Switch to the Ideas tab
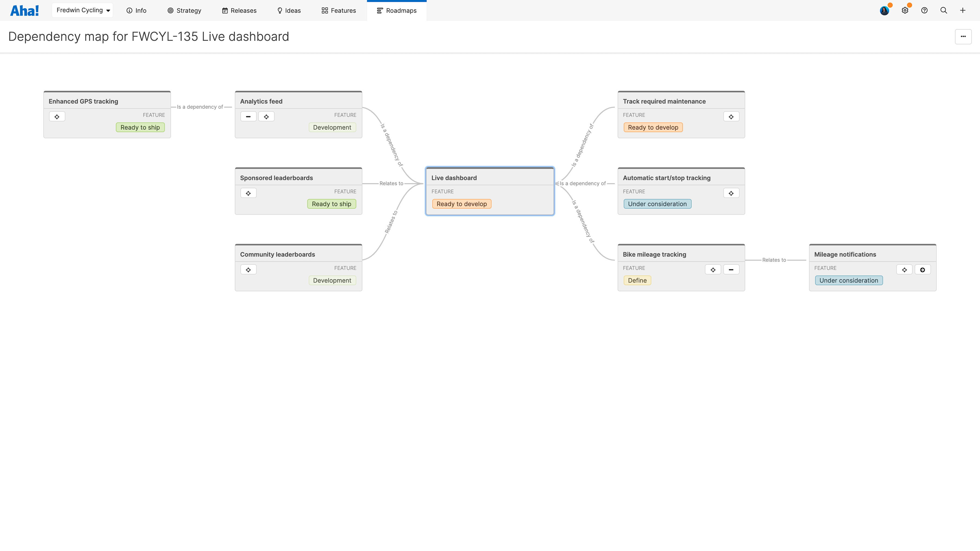Image resolution: width=980 pixels, height=551 pixels. pos(289,10)
